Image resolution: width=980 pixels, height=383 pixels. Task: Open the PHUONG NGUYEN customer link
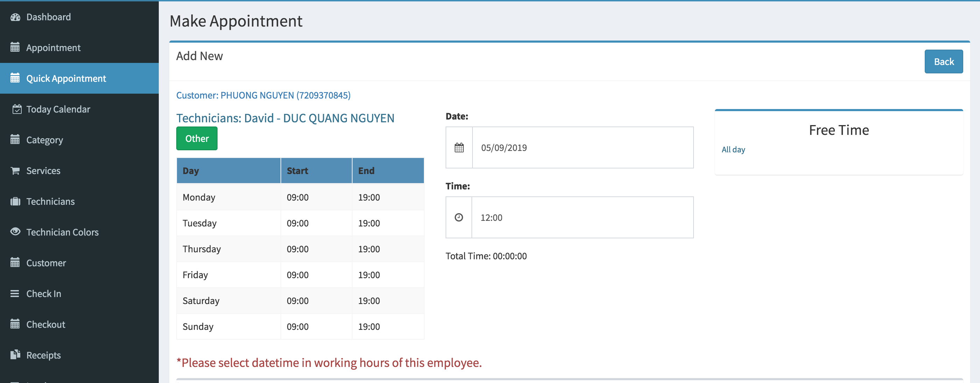[263, 95]
